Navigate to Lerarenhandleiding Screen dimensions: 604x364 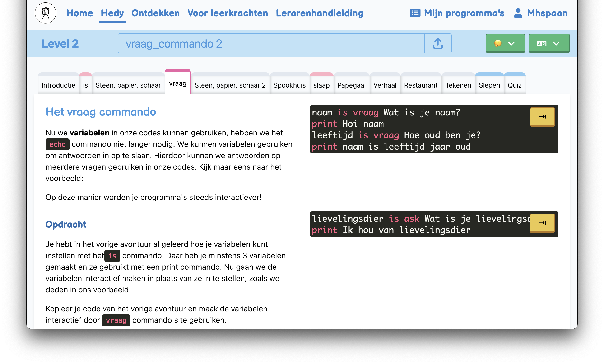pos(319,14)
